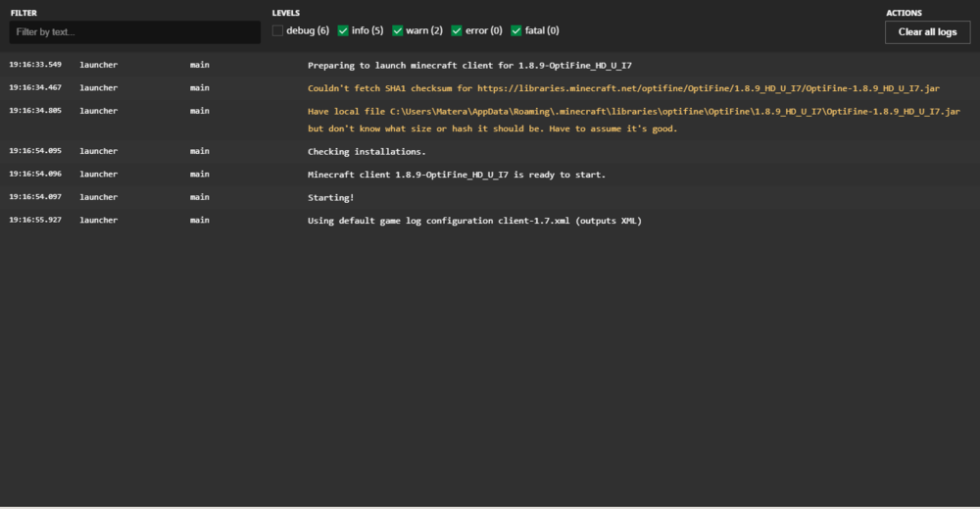Viewport: 980px width, 509px height.
Task: Click 'main' in the 19:16:55.927 row
Action: 199,220
